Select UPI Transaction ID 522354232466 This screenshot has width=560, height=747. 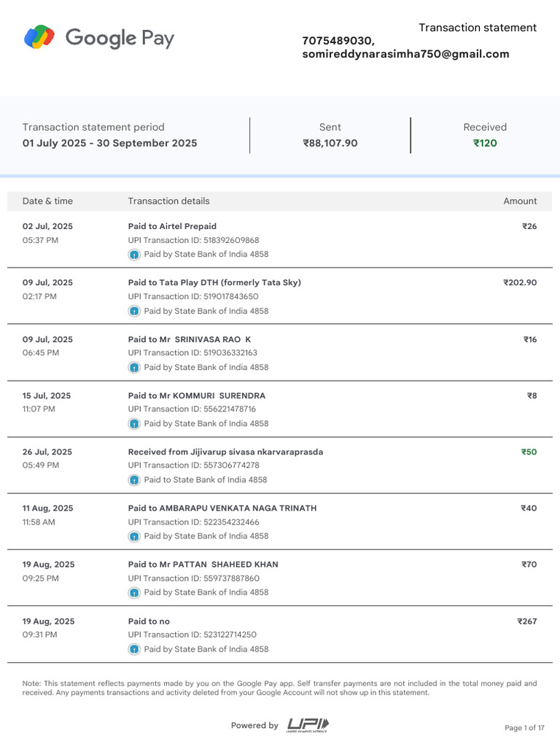point(231,522)
